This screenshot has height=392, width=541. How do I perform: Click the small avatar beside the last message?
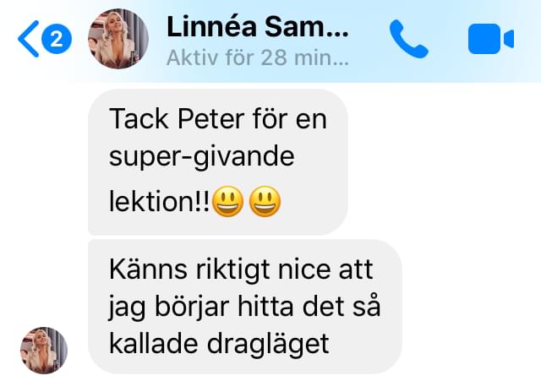coord(44,351)
